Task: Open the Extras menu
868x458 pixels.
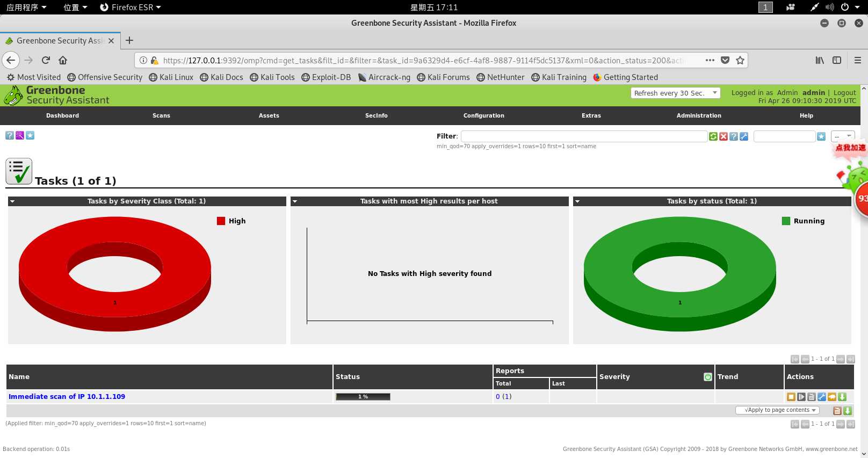Action: (x=591, y=115)
